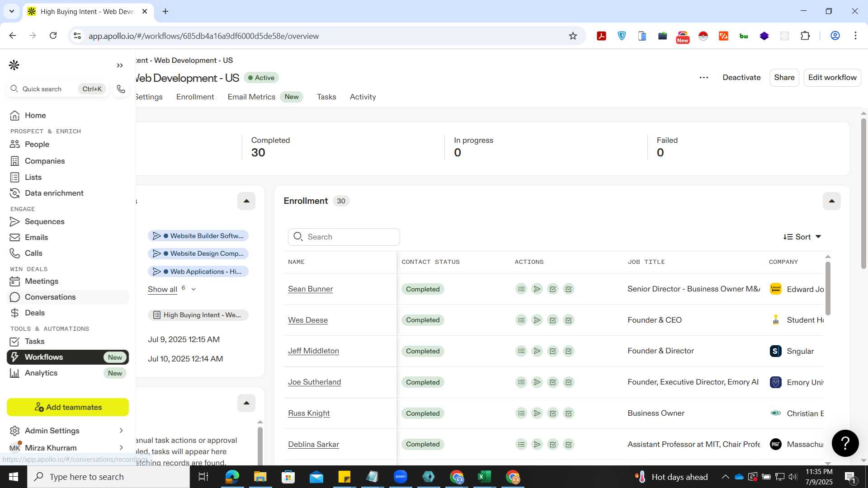Open Sean Bunner contact link
Image resolution: width=868 pixels, height=488 pixels.
click(310, 289)
